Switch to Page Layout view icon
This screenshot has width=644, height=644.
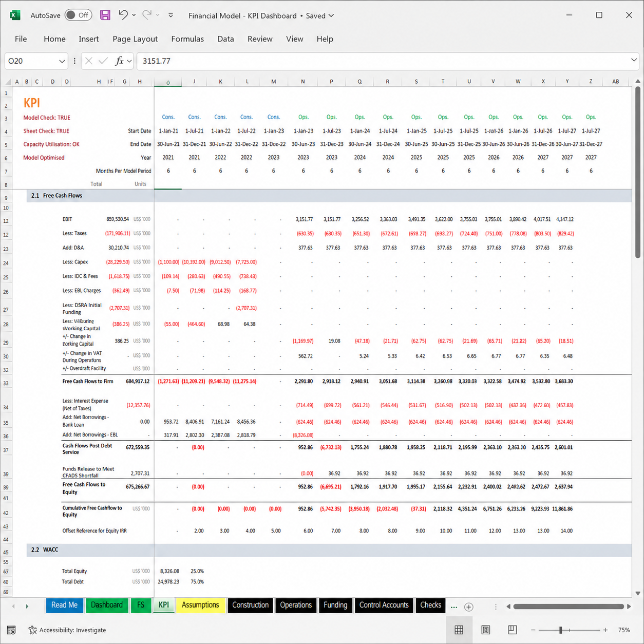486,630
